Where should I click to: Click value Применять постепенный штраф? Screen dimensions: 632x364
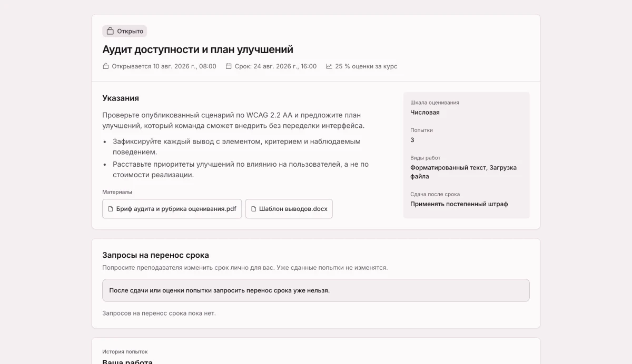[x=459, y=204]
